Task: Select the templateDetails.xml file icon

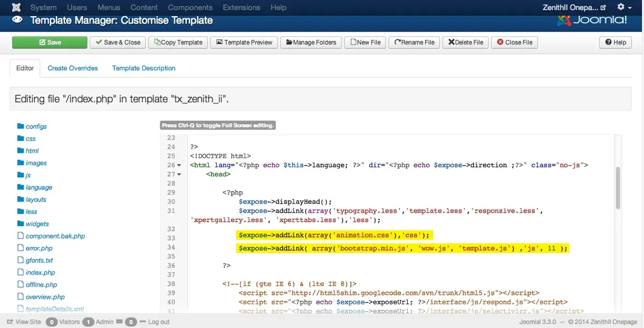Action: 20,309
